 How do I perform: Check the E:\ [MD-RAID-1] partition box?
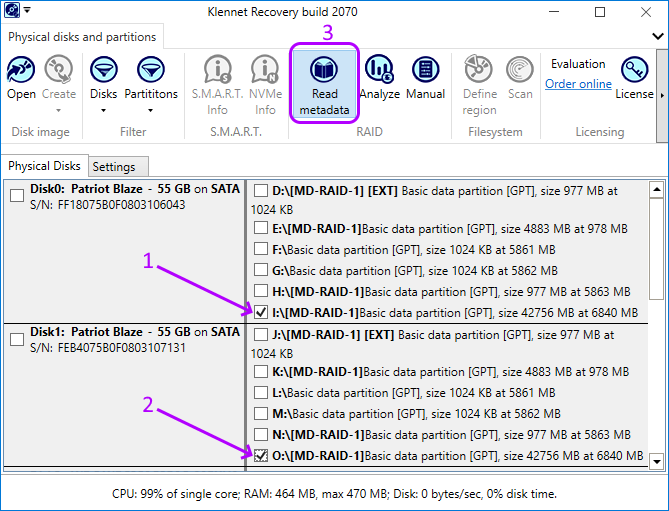click(x=261, y=228)
